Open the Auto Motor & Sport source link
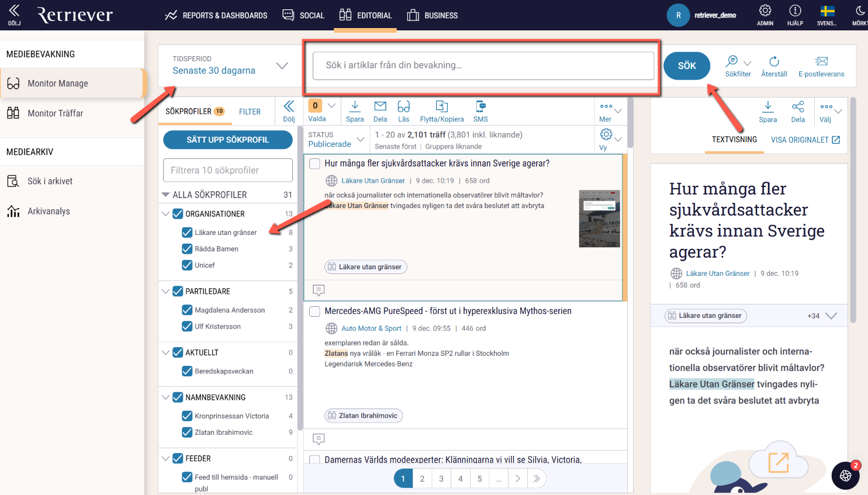Viewport: 868px width, 495px height. (371, 328)
